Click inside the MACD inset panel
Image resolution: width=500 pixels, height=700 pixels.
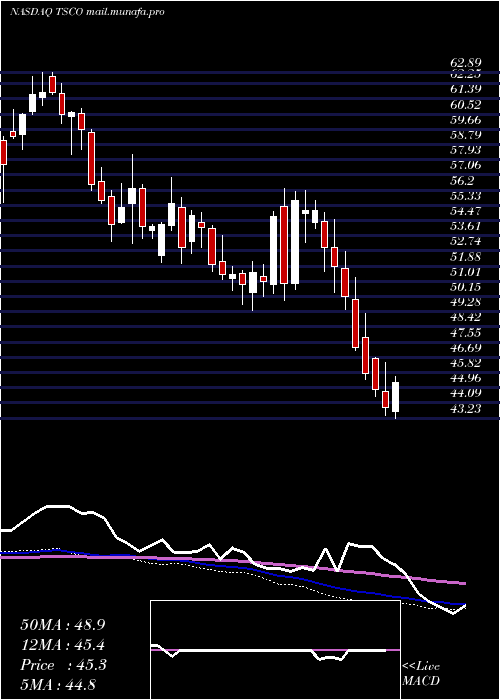point(275,650)
